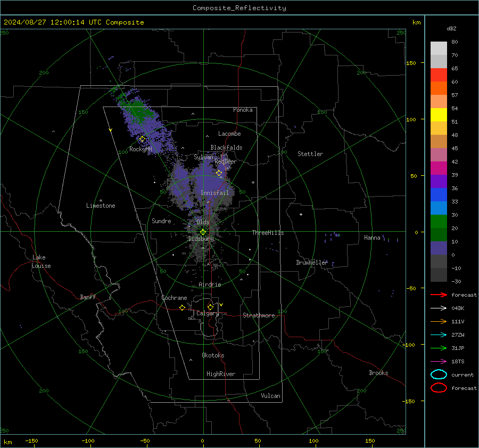Click the asterisk marker east of Innisfail

[x=253, y=183]
